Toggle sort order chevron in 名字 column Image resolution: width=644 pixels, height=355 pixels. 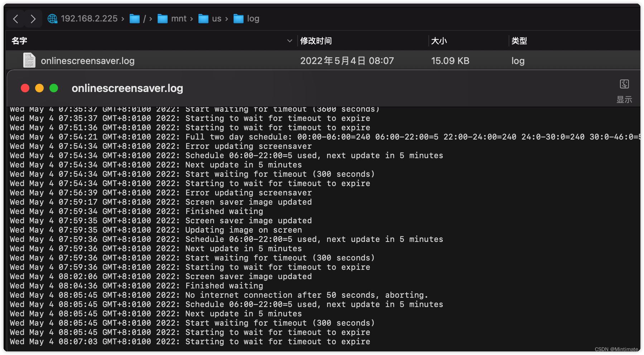tap(290, 41)
